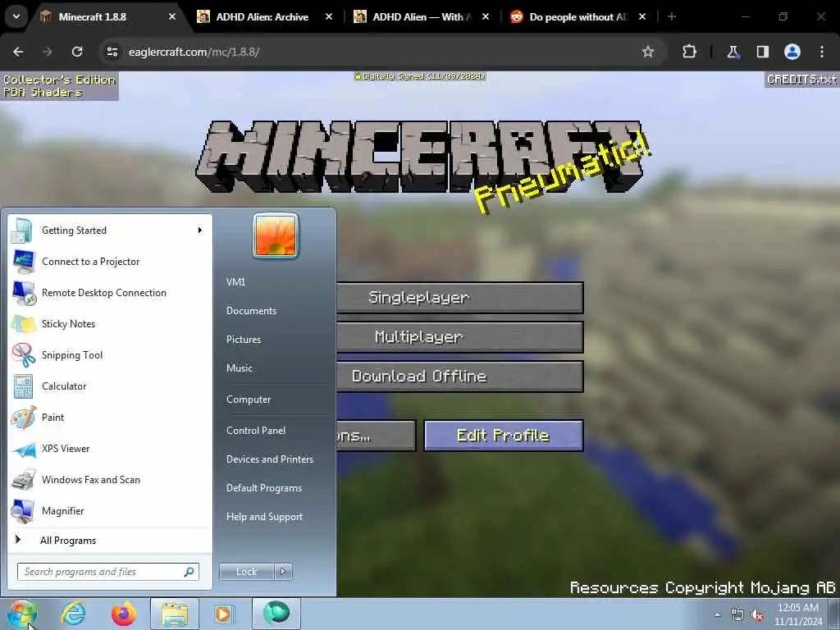
Task: Click the Search programs and files box
Action: pos(107,572)
